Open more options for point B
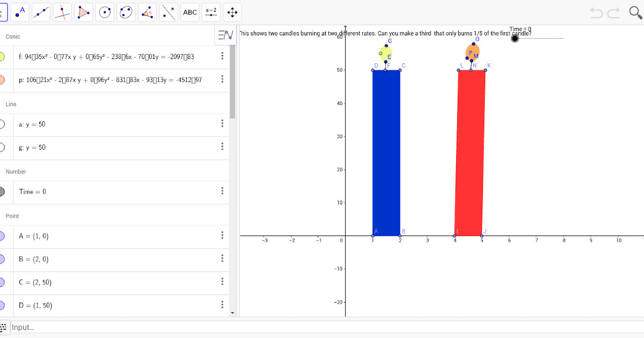 (x=222, y=259)
